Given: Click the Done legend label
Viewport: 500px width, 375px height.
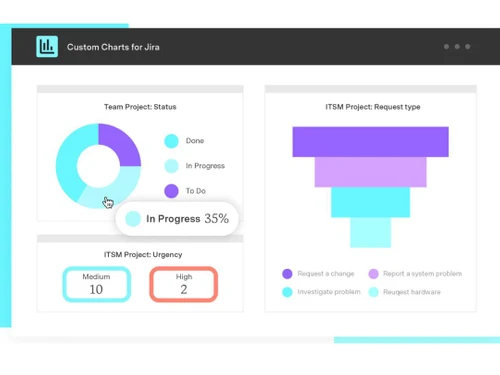Looking at the screenshot, I should coord(195,141).
